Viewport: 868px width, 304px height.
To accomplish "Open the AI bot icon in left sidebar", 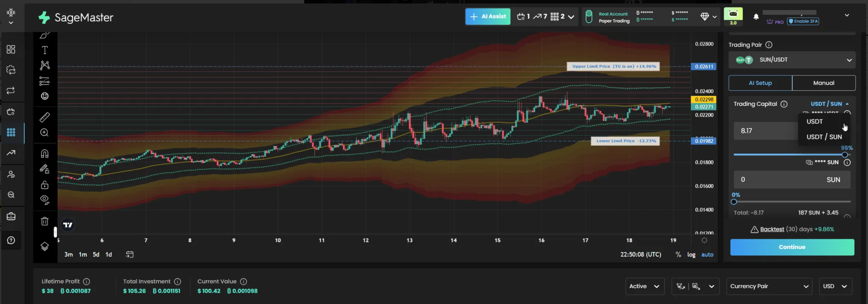I will coord(11,70).
